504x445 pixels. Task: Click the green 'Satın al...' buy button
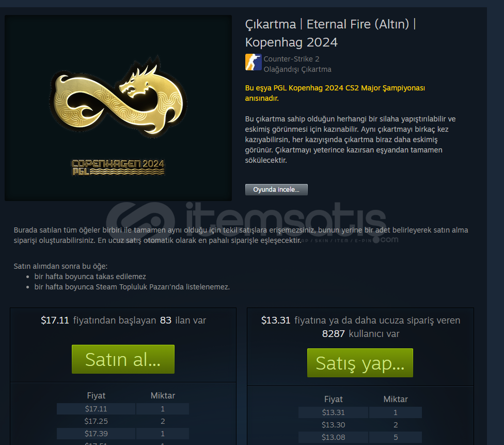[123, 359]
